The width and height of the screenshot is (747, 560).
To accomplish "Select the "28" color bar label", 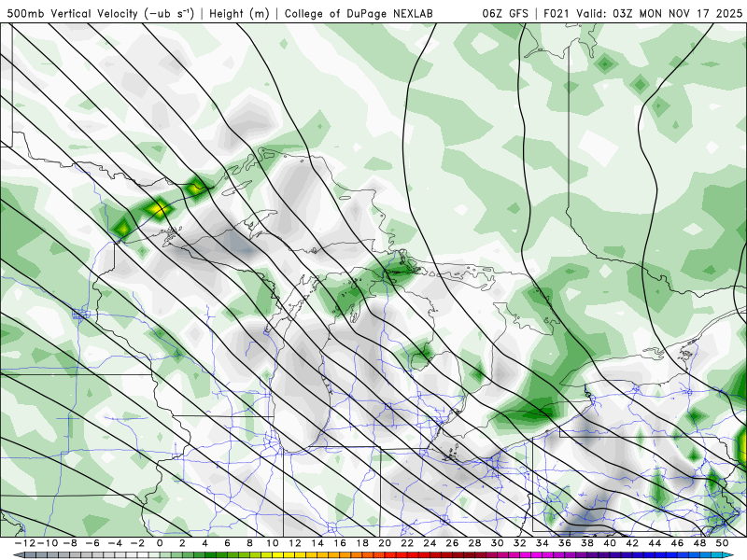I will (x=475, y=543).
